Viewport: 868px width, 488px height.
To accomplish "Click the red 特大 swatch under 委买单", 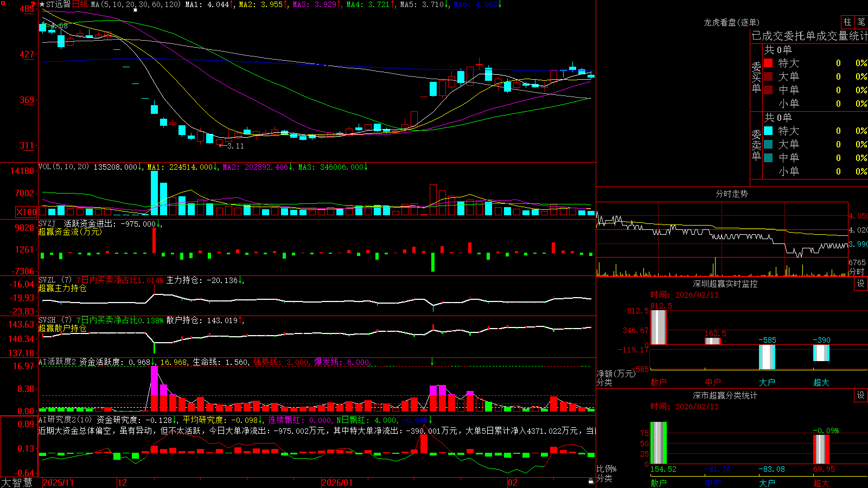I will coord(768,63).
